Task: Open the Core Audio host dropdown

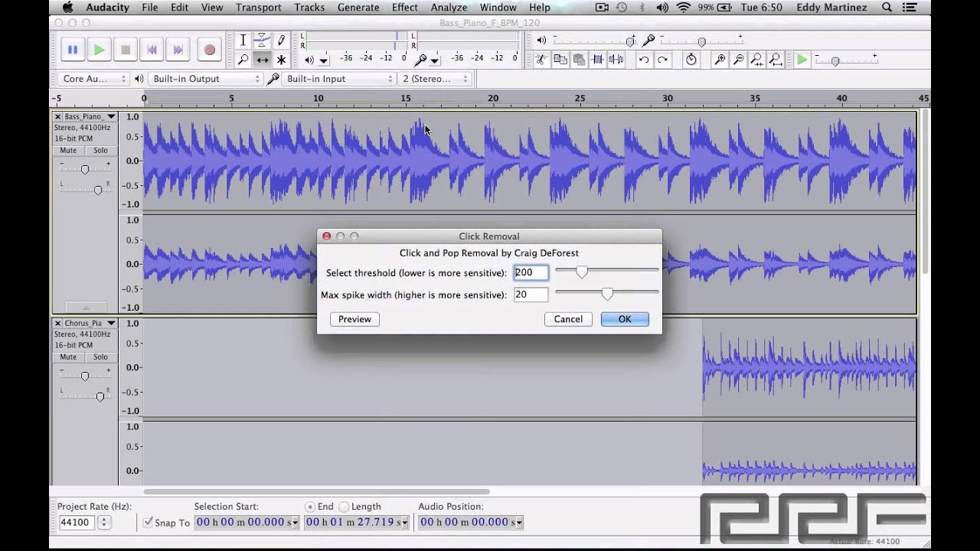Action: [93, 79]
